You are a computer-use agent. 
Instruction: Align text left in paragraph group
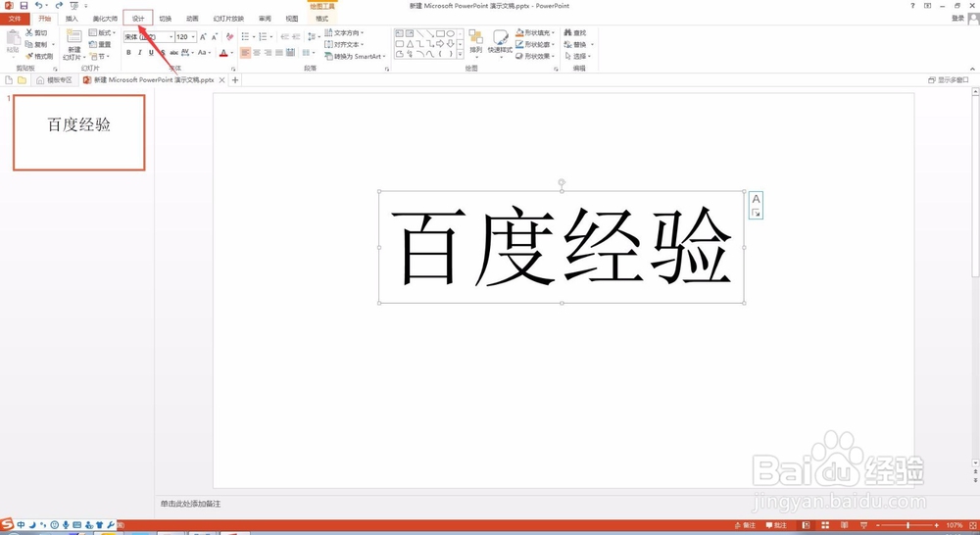[x=245, y=53]
